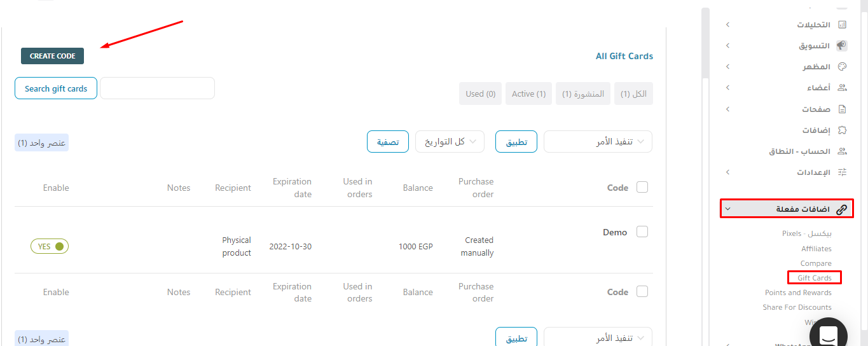Image resolution: width=868 pixels, height=346 pixels.
Task: Open the أعضاء members icon
Action: click(x=842, y=88)
